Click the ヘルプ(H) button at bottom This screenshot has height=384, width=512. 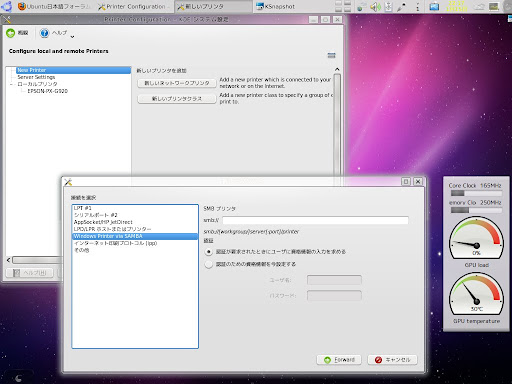(x=30, y=273)
